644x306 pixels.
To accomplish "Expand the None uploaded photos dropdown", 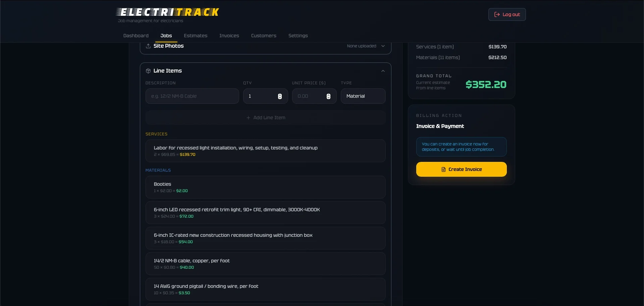I will coord(366,46).
